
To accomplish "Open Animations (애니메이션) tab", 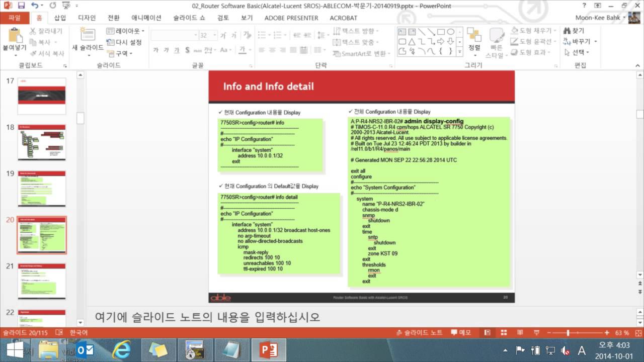I will click(x=146, y=18).
